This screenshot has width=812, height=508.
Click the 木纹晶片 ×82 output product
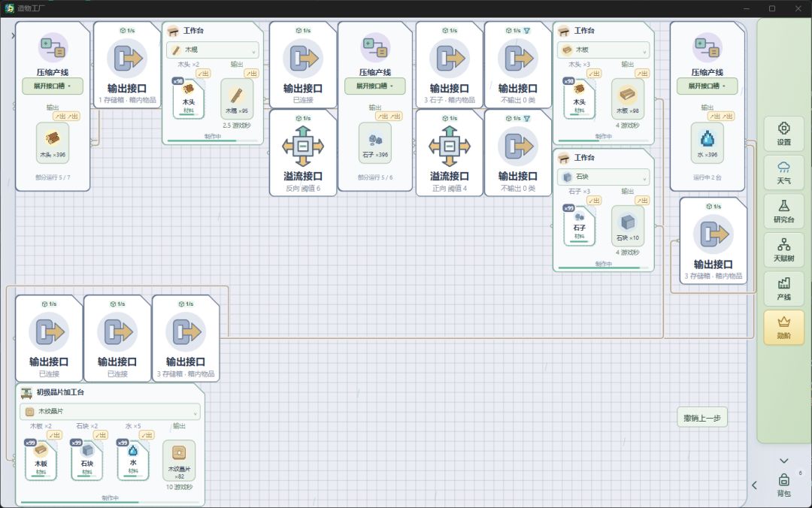click(x=179, y=460)
